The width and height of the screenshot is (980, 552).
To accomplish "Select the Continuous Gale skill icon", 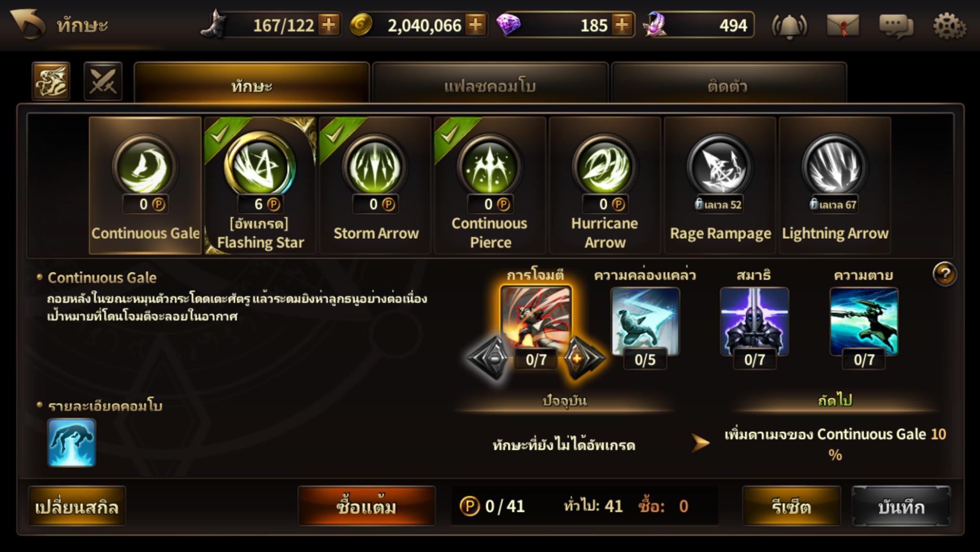I will pos(144,167).
